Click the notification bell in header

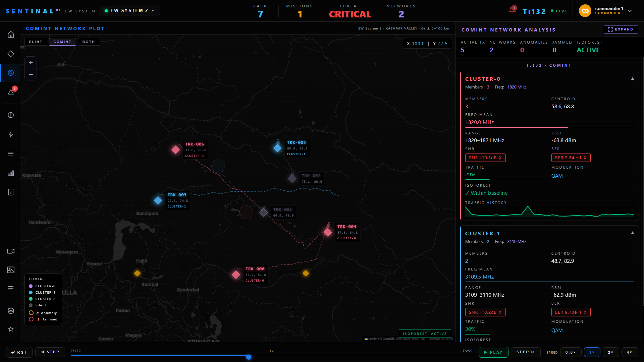pyautogui.click(x=512, y=10)
